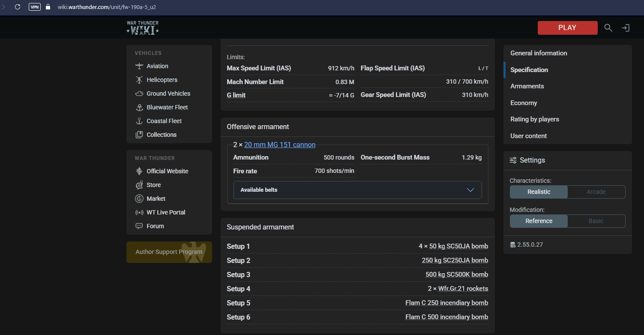Click the browser address bar URL
This screenshot has width=644, height=335.
click(x=107, y=7)
